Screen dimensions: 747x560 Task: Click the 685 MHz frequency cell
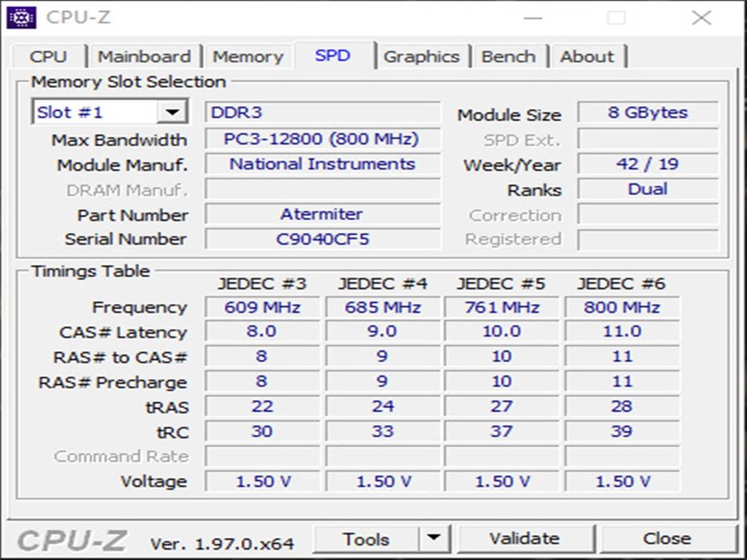click(383, 307)
